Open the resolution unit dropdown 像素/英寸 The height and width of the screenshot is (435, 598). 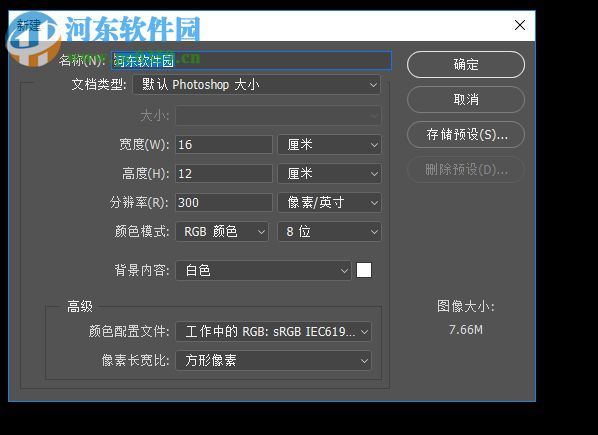[x=330, y=202]
